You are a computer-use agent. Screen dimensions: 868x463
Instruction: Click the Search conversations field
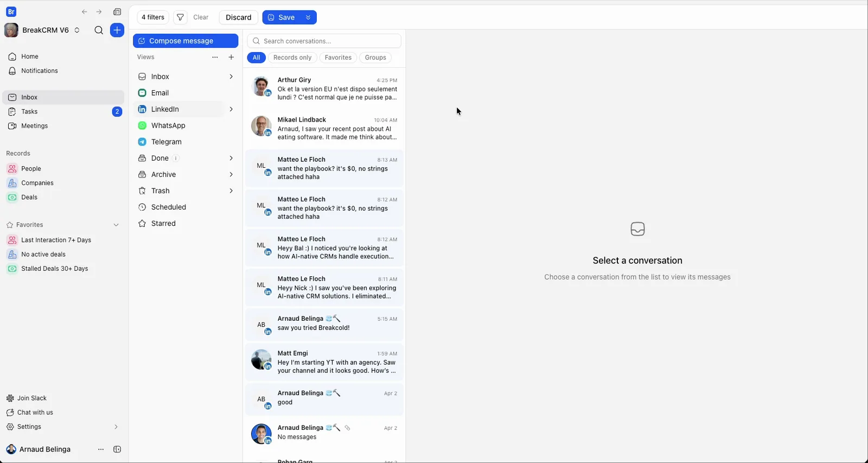click(x=324, y=41)
